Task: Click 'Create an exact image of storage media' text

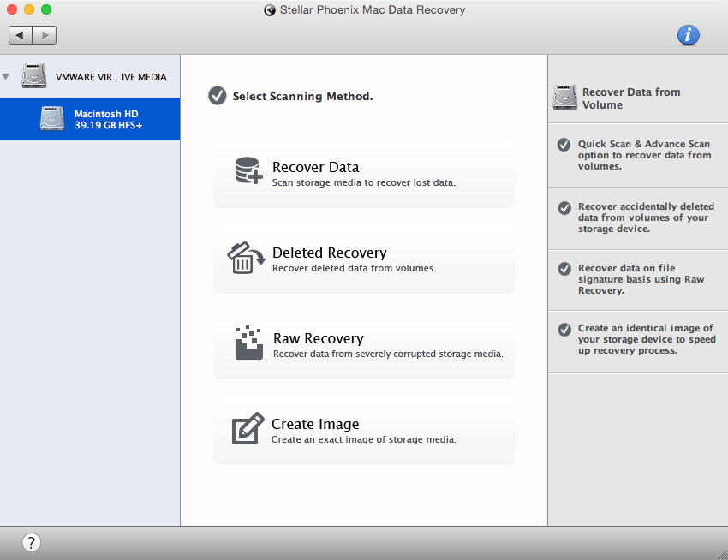Action: point(364,439)
